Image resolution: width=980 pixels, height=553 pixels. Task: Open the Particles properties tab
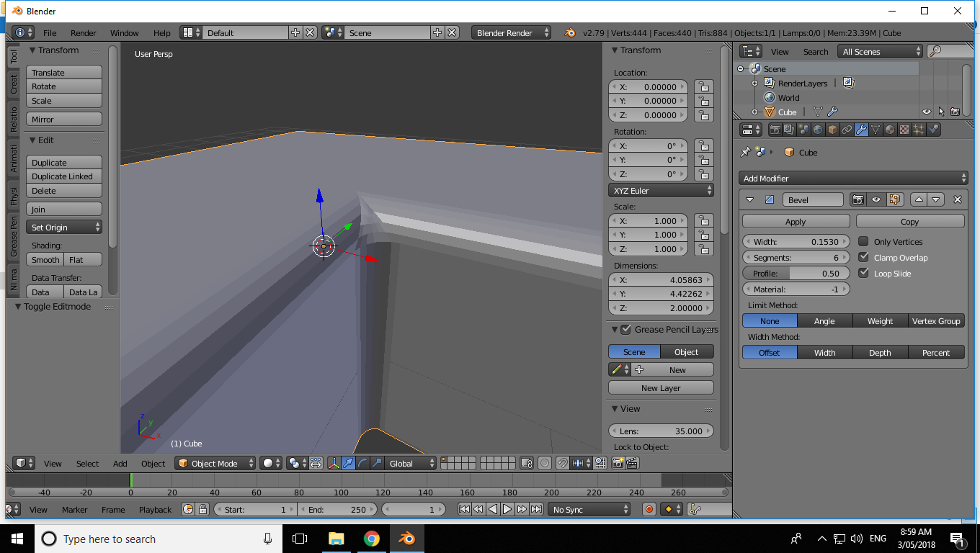pyautogui.click(x=918, y=129)
